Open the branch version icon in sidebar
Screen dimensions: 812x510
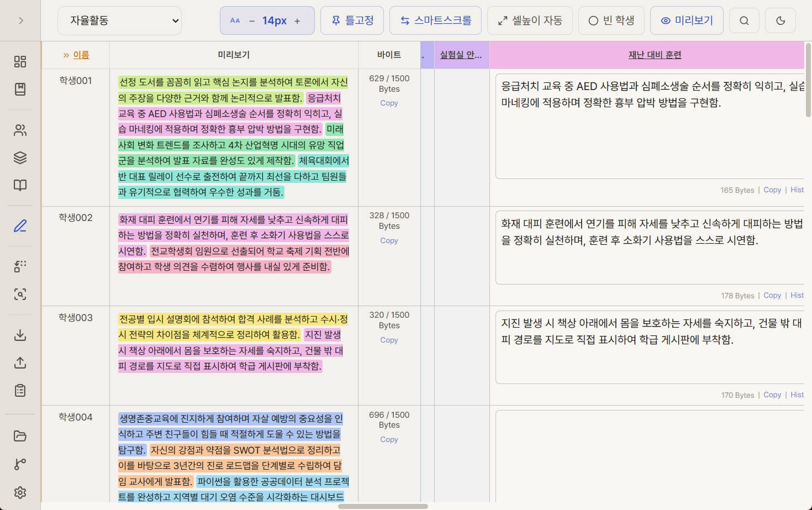point(20,464)
